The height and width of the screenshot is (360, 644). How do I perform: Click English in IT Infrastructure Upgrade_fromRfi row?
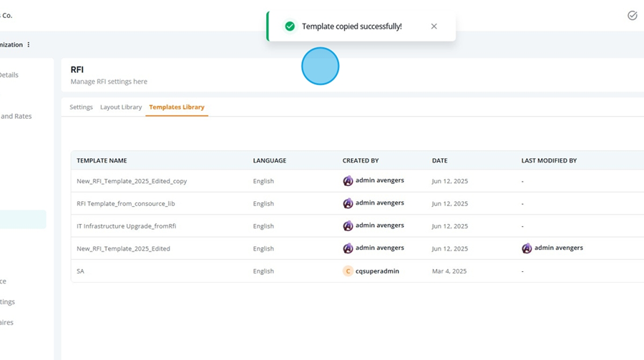coord(263,226)
